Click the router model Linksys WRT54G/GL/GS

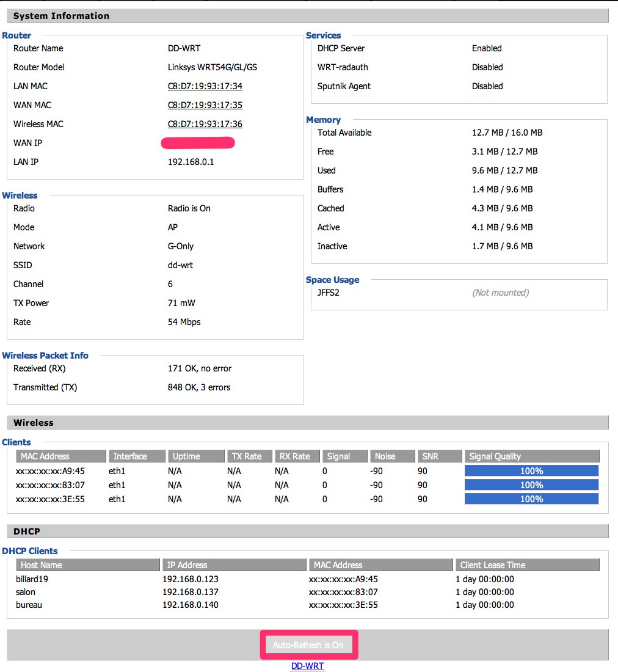click(213, 67)
